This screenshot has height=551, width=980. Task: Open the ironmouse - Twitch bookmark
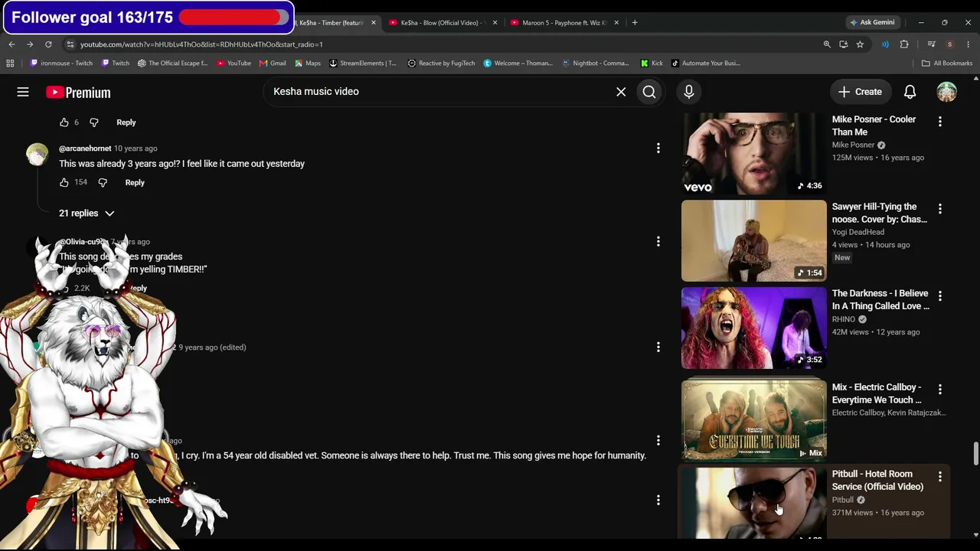(60, 64)
